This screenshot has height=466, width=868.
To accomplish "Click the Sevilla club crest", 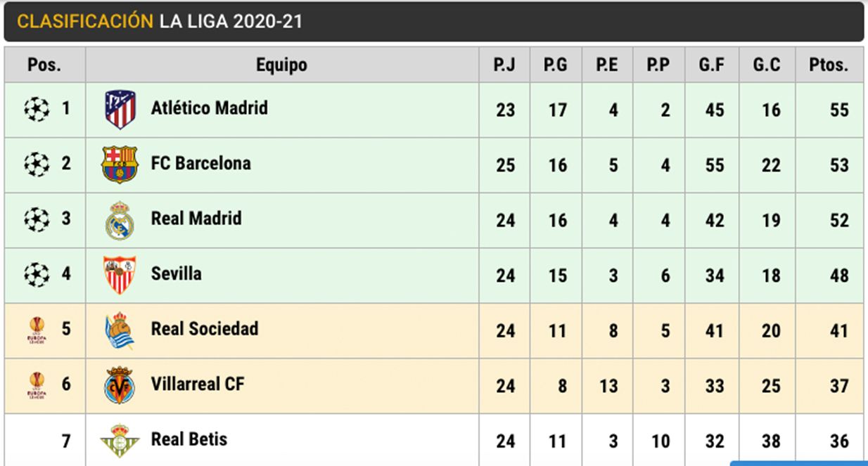I will pos(120,275).
